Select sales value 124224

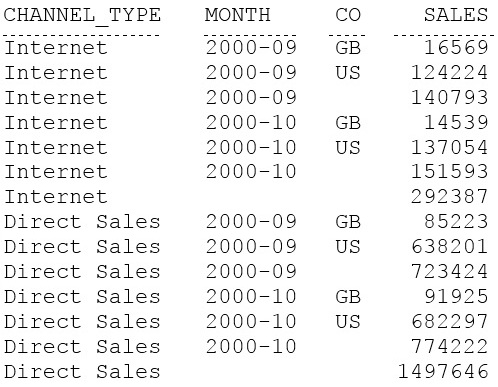pos(449,72)
